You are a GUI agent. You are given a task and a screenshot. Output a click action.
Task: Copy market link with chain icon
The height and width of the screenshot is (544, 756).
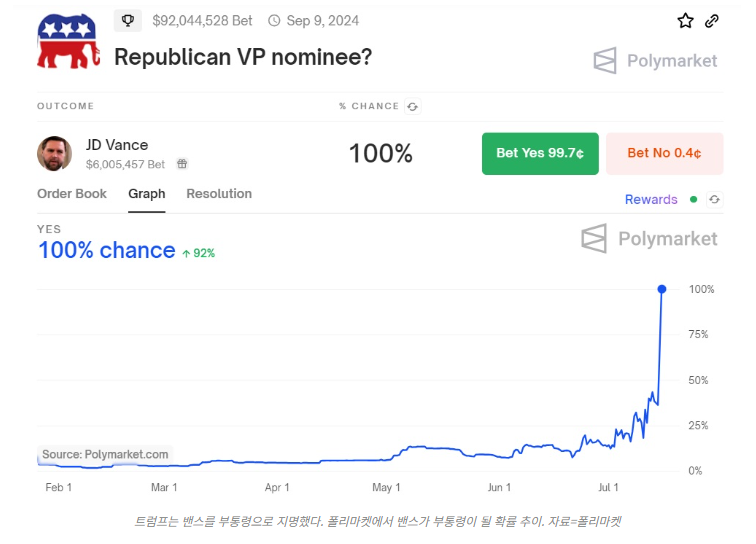(712, 21)
